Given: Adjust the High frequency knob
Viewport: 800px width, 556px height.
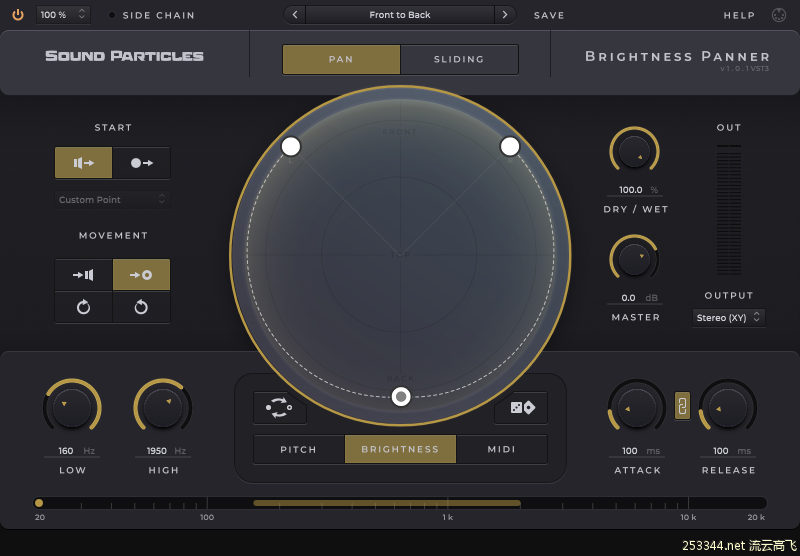Looking at the screenshot, I should tap(163, 408).
